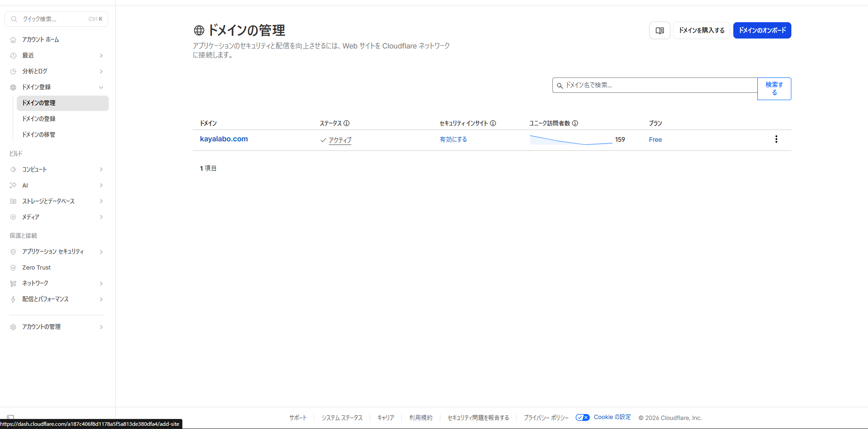Click the アプリケーション セキュリティ shield icon
This screenshot has height=429, width=868.
pyautogui.click(x=13, y=252)
